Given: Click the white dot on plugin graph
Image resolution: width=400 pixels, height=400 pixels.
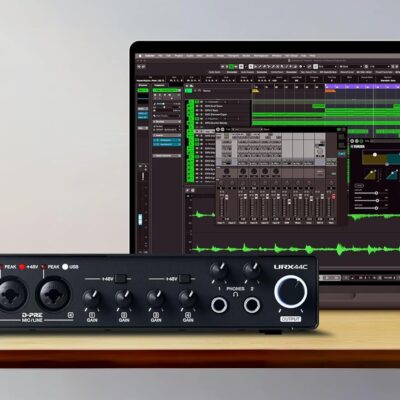Looking at the screenshot, I should (375, 154).
